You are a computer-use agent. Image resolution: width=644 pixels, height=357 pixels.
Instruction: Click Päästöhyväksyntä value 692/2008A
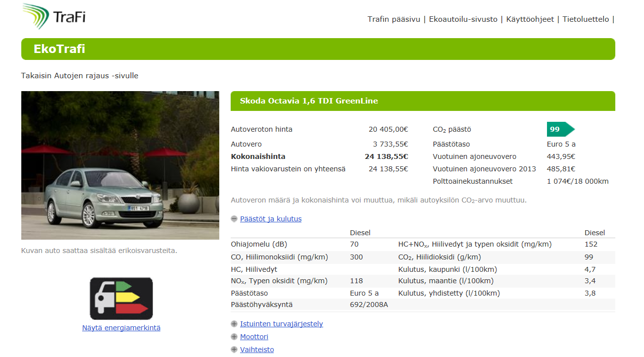pyautogui.click(x=369, y=305)
